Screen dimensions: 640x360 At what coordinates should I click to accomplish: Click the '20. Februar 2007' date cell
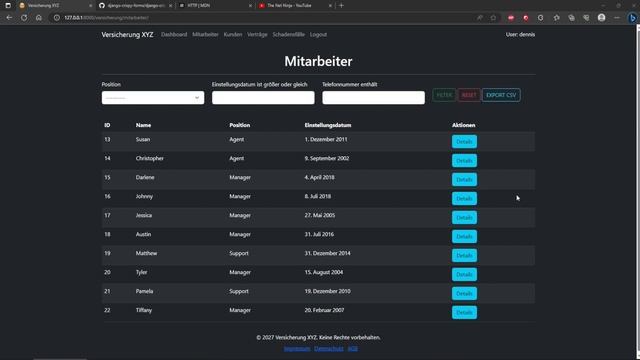point(324,310)
